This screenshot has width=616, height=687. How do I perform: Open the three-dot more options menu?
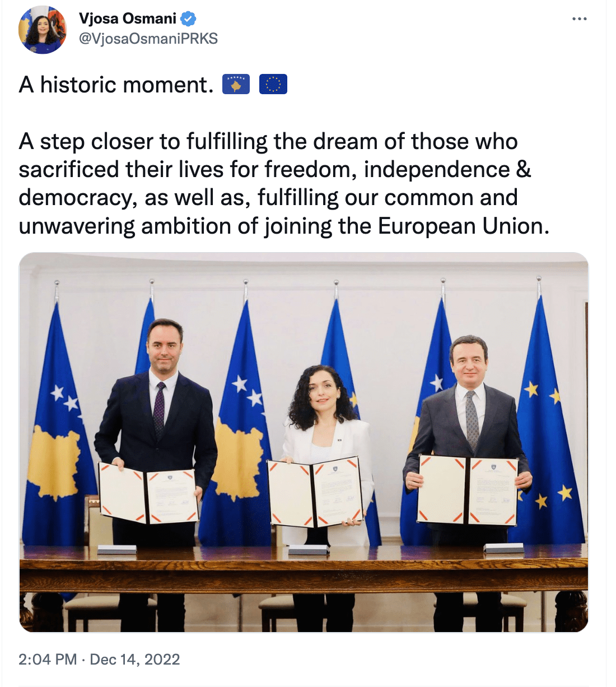580,19
